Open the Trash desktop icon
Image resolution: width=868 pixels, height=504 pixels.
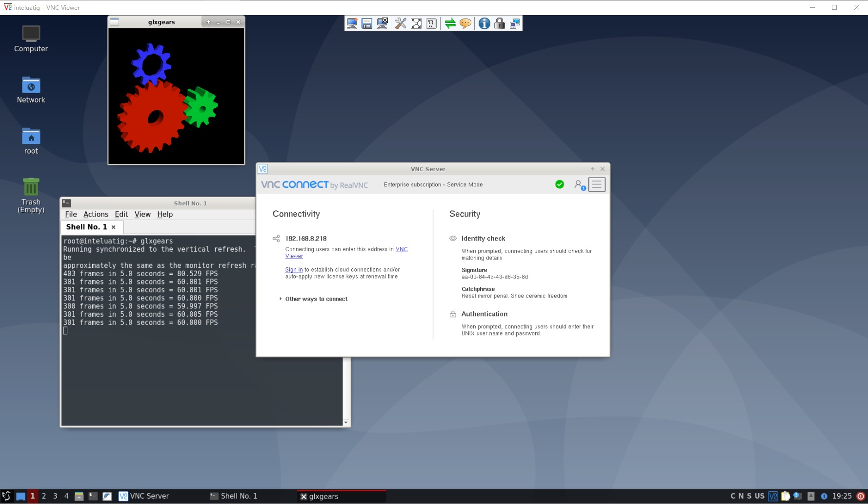point(31,195)
